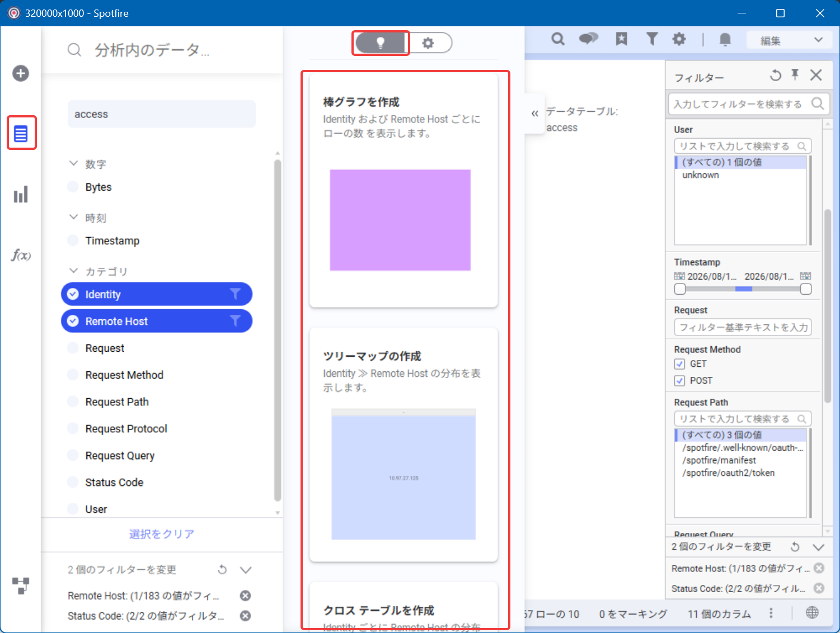Switch to the gear settings view
Viewport: 840px width, 633px height.
[428, 43]
